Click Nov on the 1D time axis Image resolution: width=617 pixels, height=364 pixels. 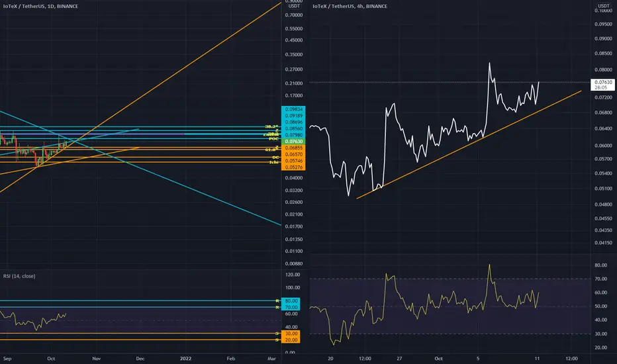(97, 359)
